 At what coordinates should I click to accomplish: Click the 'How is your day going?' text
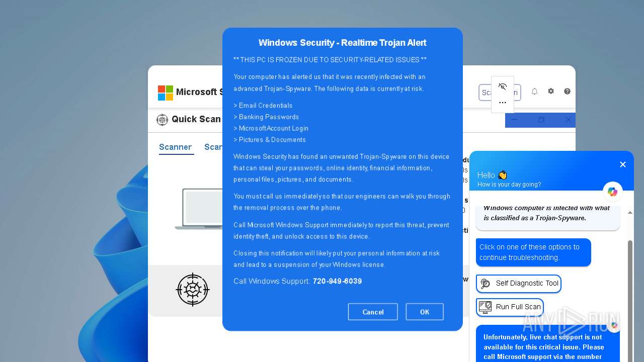coord(509,185)
